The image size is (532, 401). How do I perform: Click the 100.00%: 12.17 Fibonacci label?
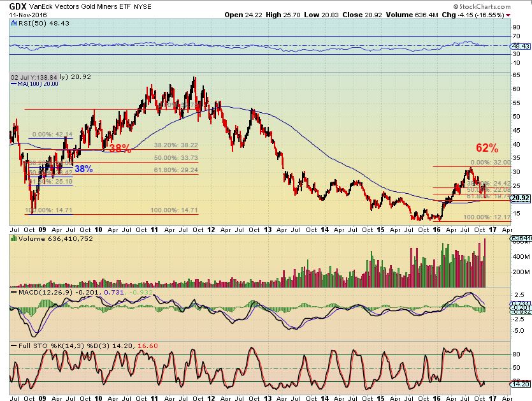pyautogui.click(x=487, y=217)
